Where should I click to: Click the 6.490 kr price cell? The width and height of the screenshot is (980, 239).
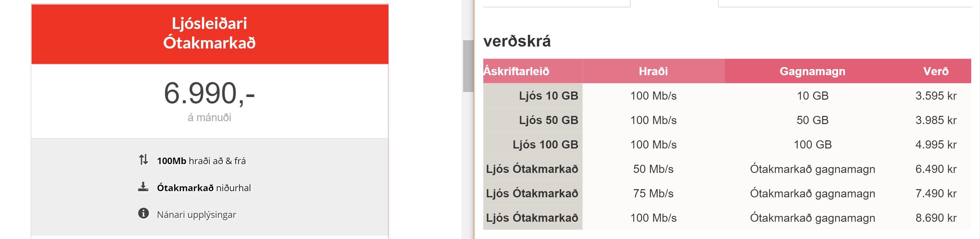(x=935, y=169)
